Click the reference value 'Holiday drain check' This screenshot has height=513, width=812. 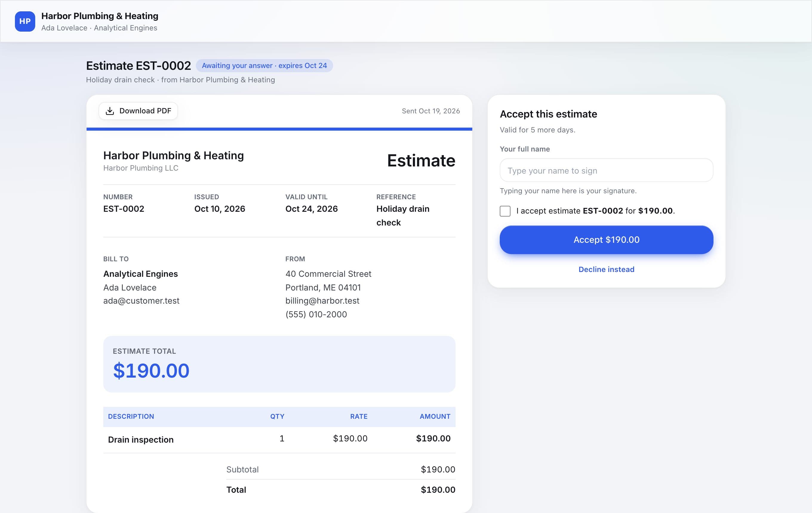[403, 216]
